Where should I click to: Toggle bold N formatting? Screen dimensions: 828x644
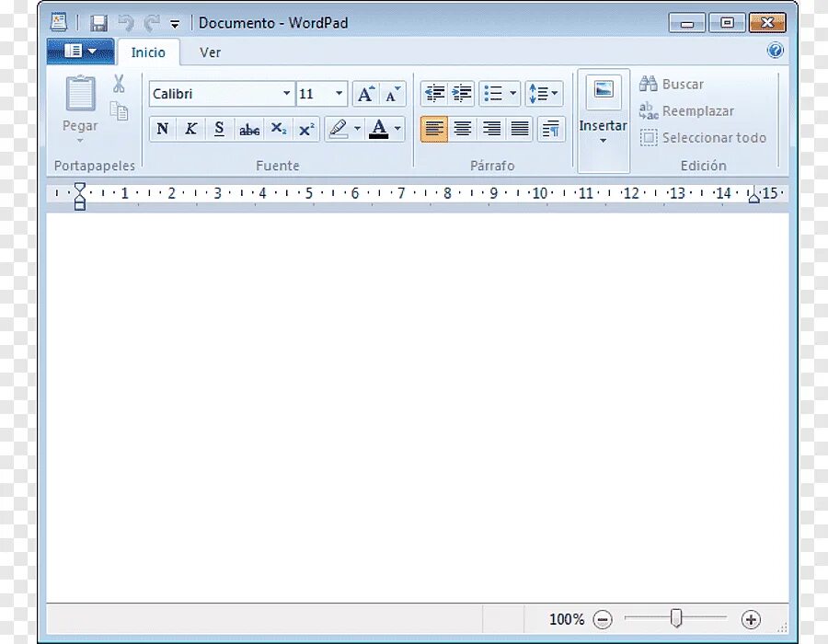coord(163,129)
